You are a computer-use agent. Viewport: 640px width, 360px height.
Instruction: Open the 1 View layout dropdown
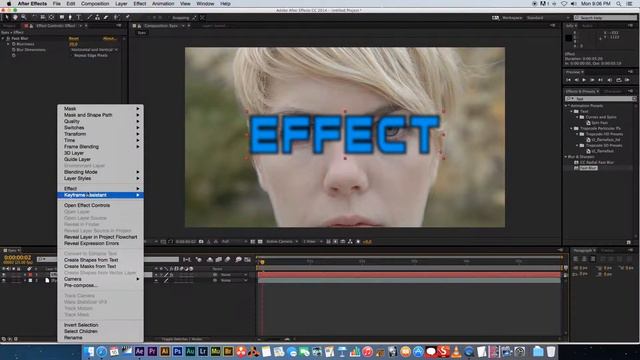click(312, 242)
